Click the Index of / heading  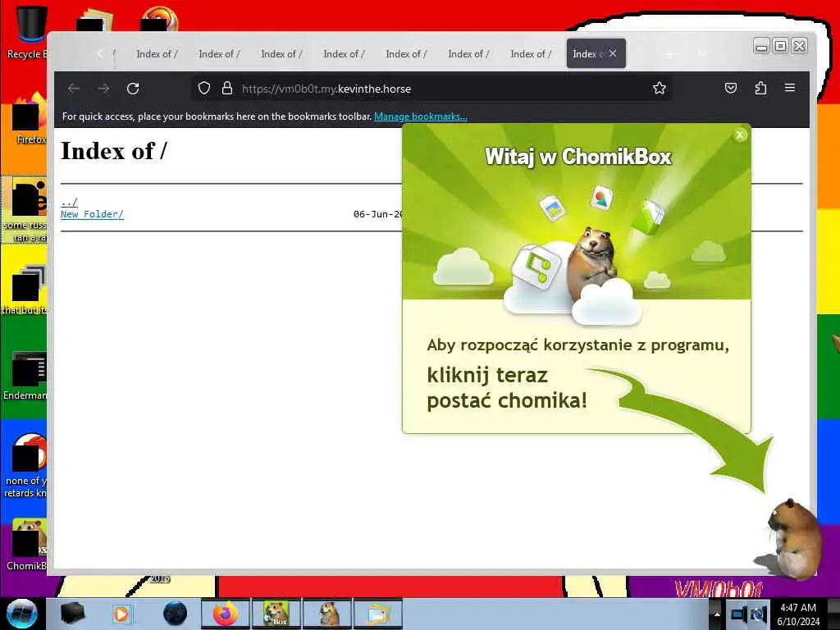click(114, 151)
